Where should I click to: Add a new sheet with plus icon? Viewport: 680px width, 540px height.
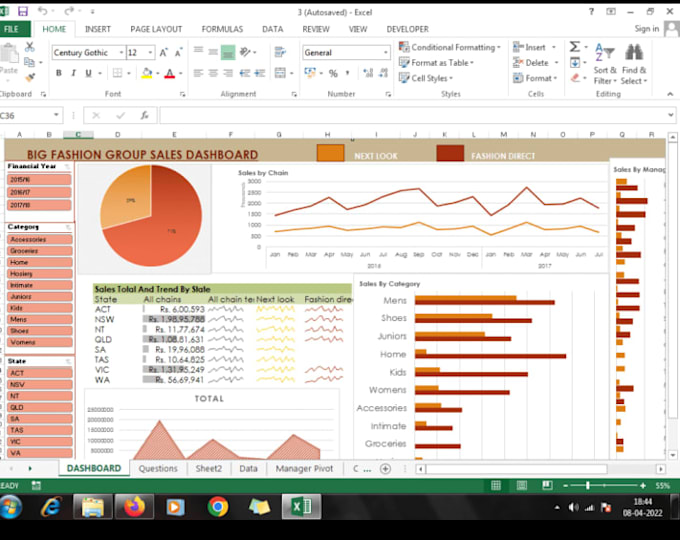click(385, 468)
